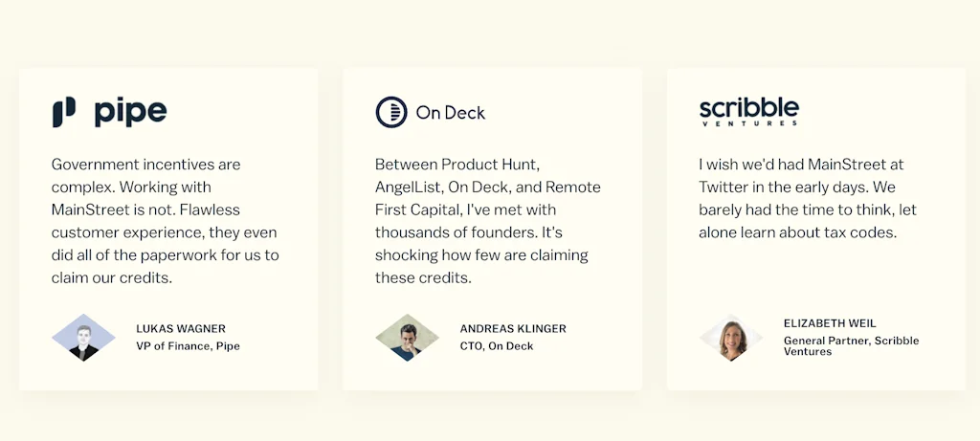Click the word MainStreet in Pipe testimonial
Screen dimensions: 980x441
[95, 209]
